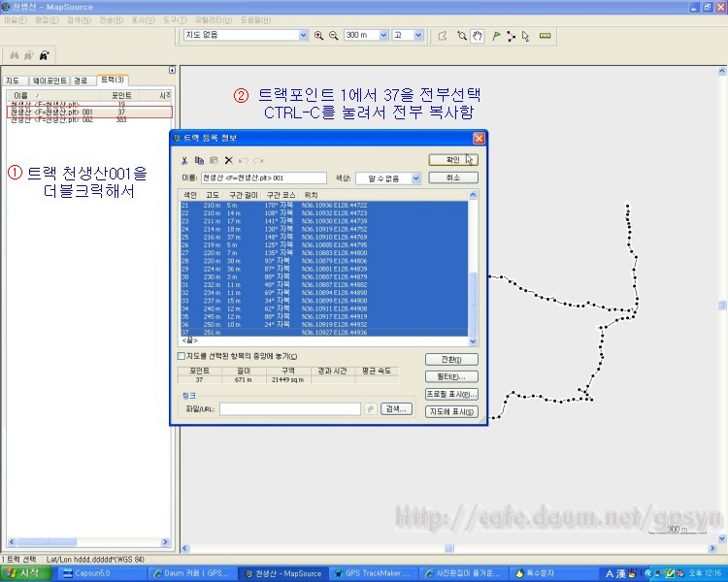The width and height of the screenshot is (728, 582).
Task: Click the 필터(E)... button
Action: (x=451, y=376)
